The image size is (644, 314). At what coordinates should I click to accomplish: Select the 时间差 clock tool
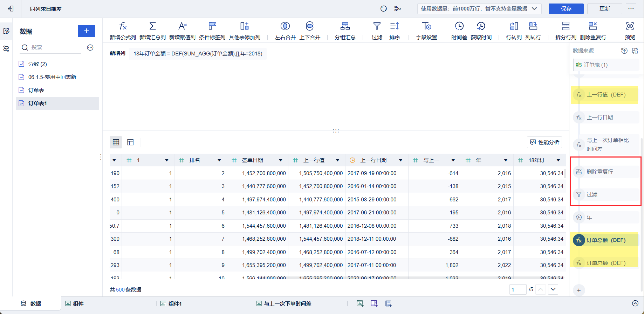(x=459, y=31)
